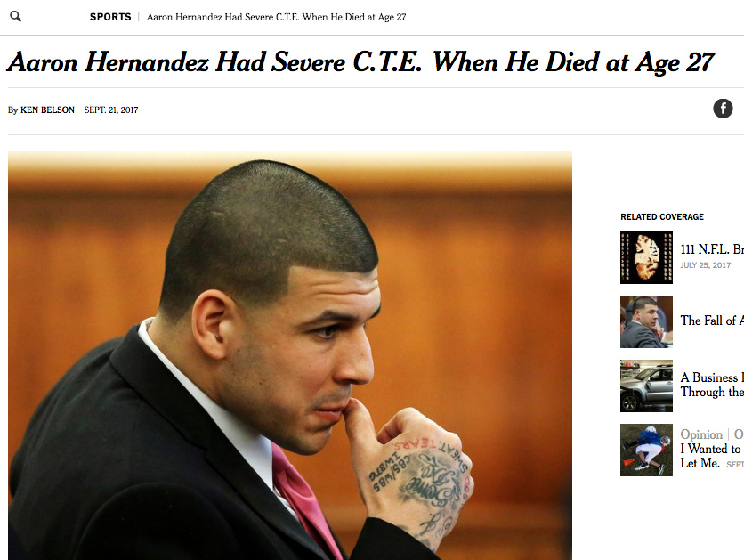Open the silver SUV thumbnail

(646, 386)
